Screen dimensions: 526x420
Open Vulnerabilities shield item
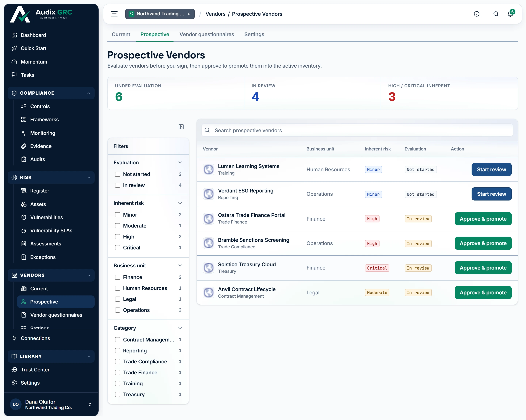(56, 217)
